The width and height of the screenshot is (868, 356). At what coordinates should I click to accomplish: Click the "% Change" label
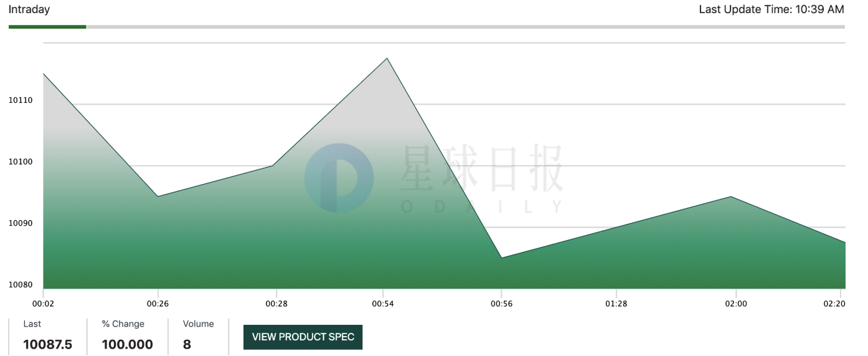[x=123, y=324]
